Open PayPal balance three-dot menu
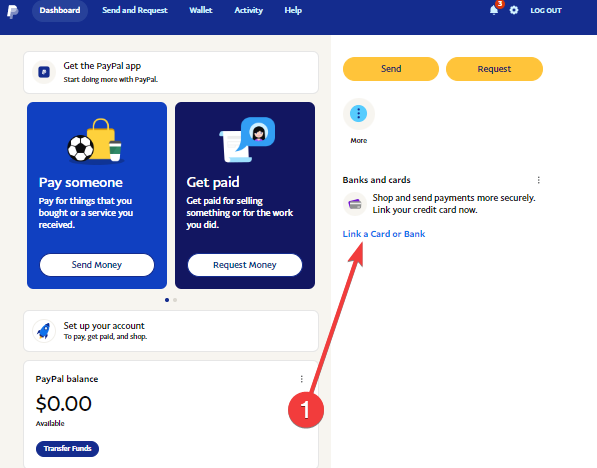 click(302, 379)
